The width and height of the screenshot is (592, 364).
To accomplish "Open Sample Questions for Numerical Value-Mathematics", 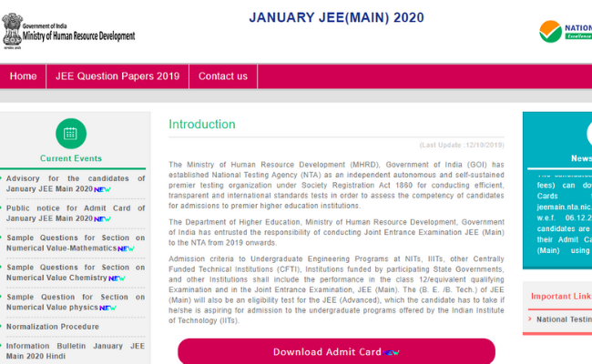I will coord(73,242).
